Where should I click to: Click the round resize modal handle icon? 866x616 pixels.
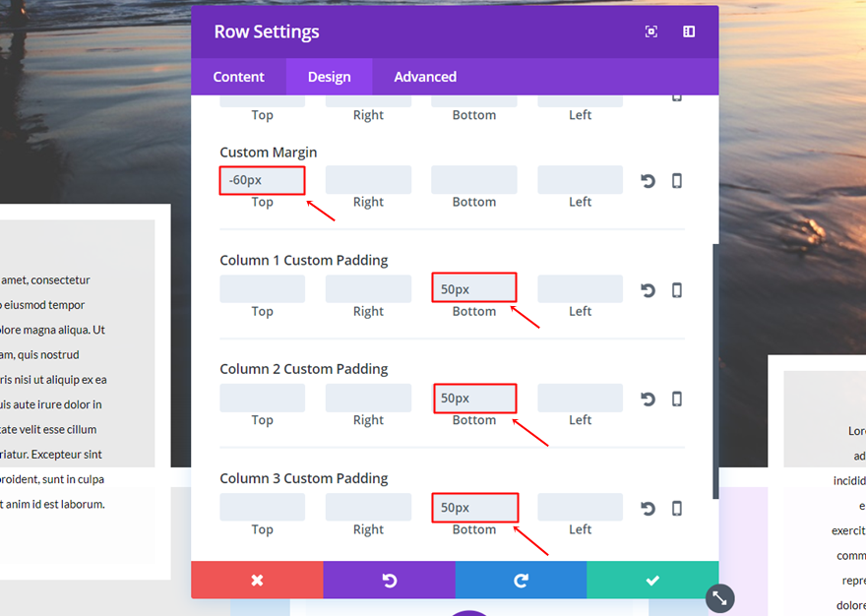pyautogui.click(x=719, y=598)
